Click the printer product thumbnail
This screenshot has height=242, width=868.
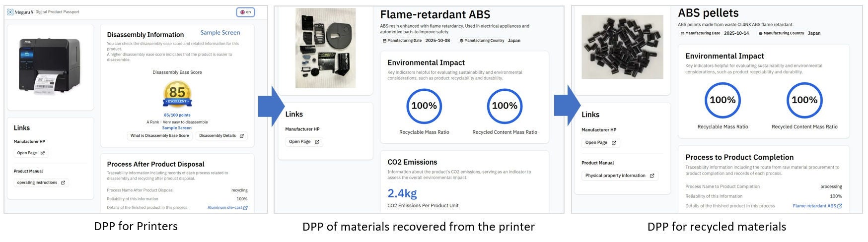tap(50, 67)
